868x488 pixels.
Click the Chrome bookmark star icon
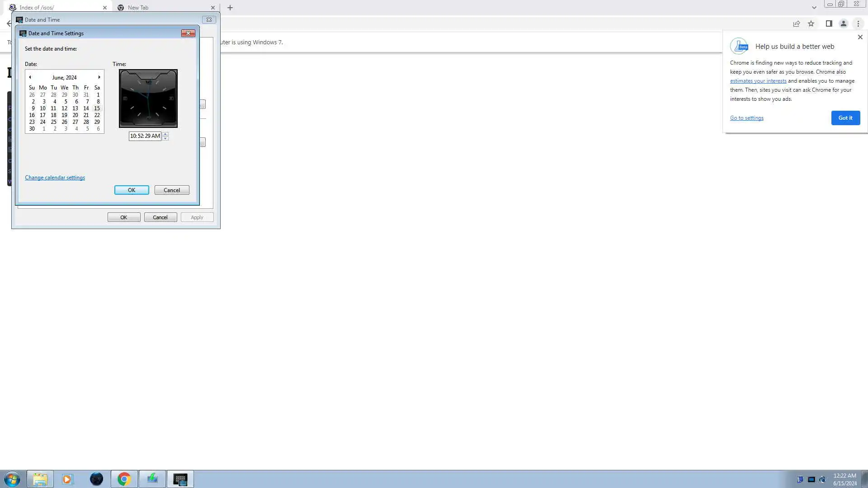point(811,23)
